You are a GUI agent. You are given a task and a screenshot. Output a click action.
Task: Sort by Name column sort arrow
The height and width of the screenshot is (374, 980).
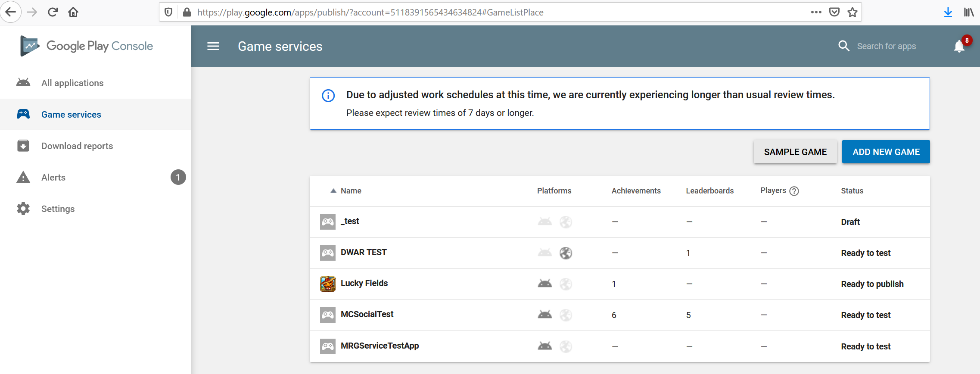click(333, 191)
